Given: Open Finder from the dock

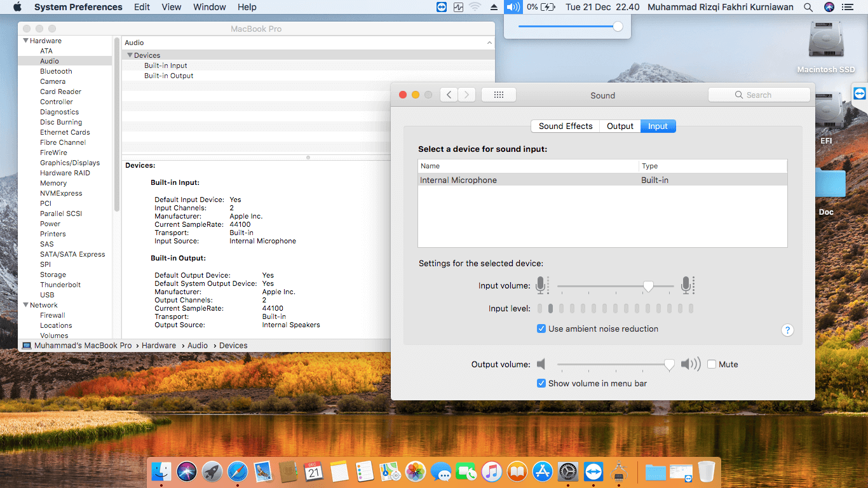Looking at the screenshot, I should point(161,471).
